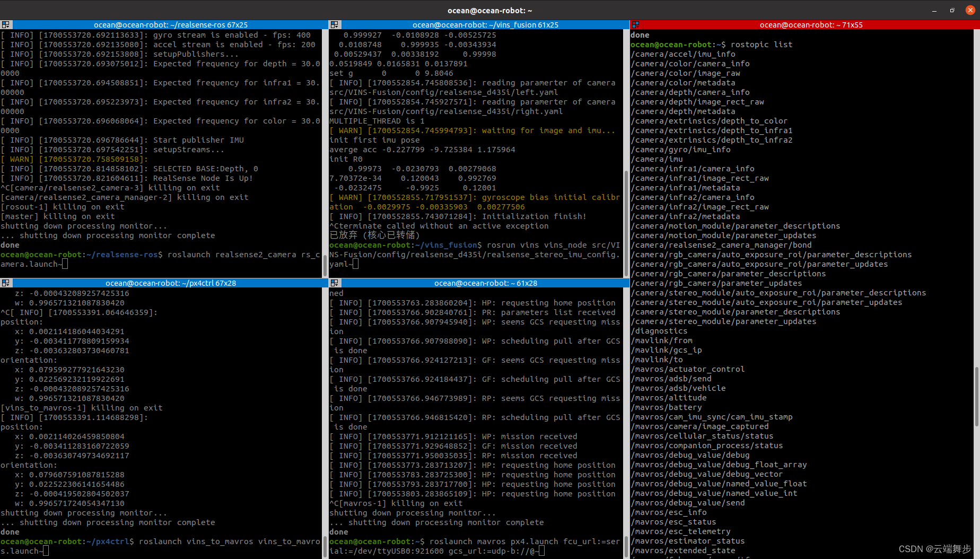Click the /camera/infra1/image_rect_raw topic line
This screenshot has height=559, width=980.
[x=699, y=178]
